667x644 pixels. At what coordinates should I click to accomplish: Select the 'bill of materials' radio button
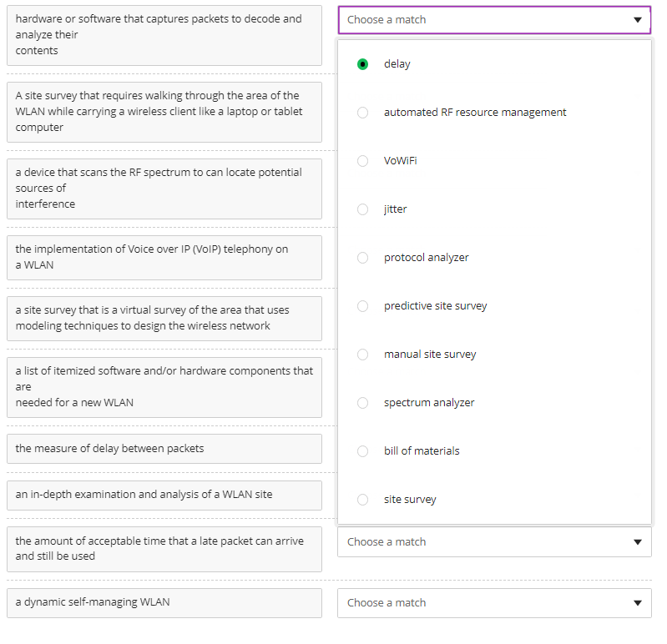[x=362, y=451]
